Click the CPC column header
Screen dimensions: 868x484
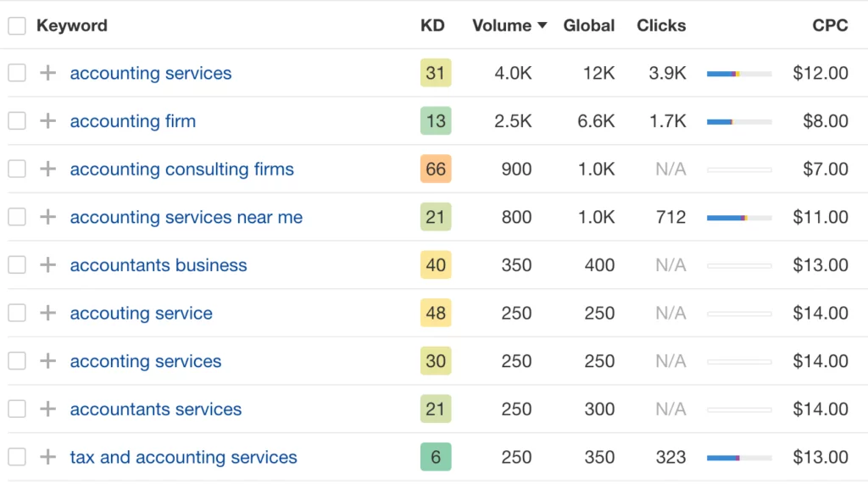pyautogui.click(x=830, y=25)
